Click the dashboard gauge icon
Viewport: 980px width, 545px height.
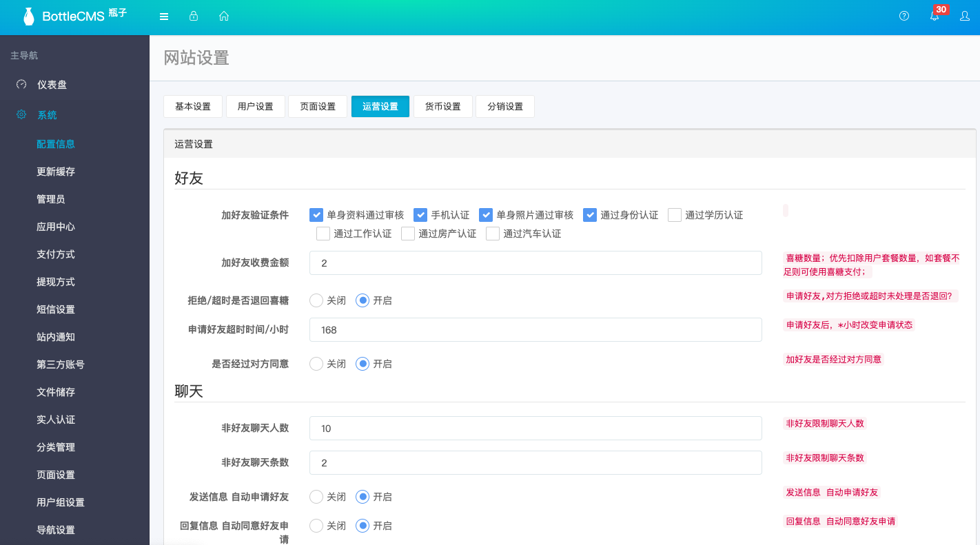pyautogui.click(x=21, y=84)
